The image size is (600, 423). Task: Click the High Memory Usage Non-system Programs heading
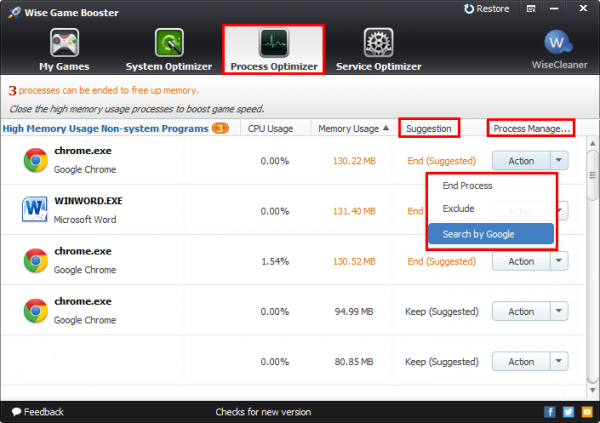pos(105,129)
